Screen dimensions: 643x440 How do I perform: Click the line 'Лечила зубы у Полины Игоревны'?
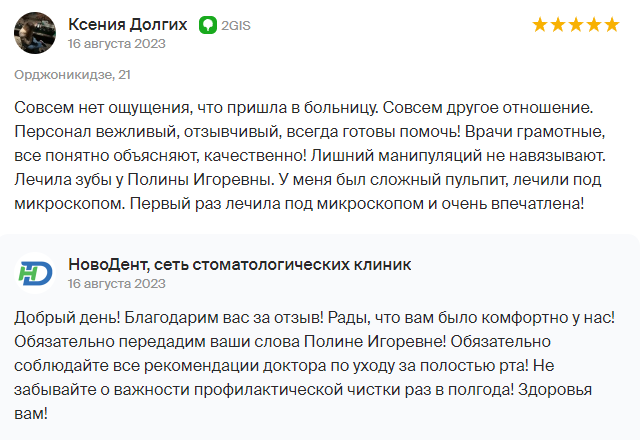click(x=308, y=180)
